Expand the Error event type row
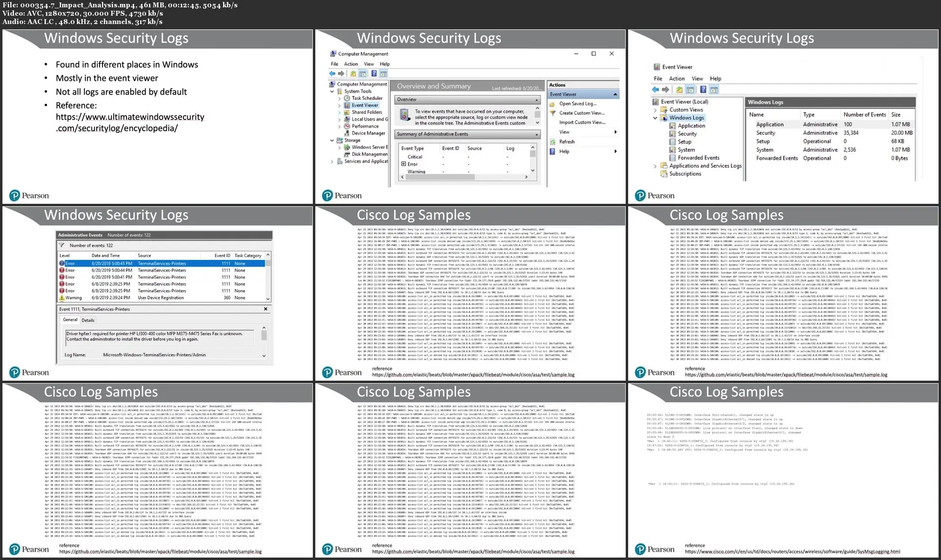This screenshot has height=560, width=941. click(404, 164)
